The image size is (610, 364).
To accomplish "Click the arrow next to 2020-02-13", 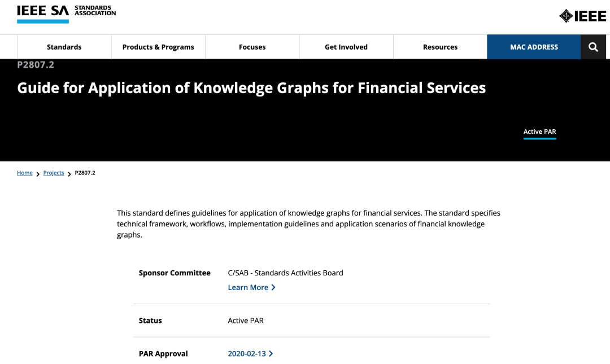I will (271, 354).
